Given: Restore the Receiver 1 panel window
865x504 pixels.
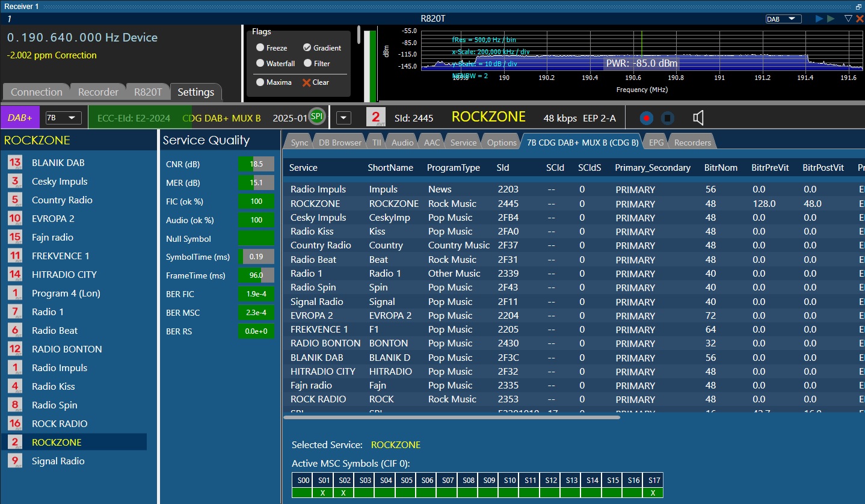Looking at the screenshot, I should click(859, 6).
